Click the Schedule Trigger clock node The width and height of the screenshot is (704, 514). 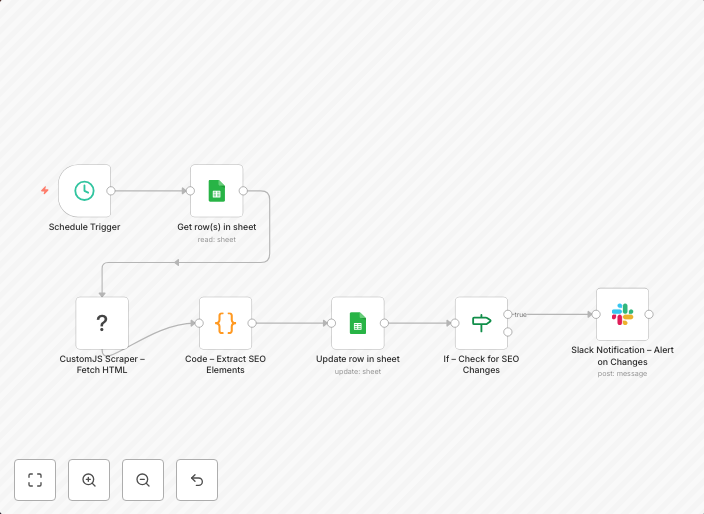(84, 190)
